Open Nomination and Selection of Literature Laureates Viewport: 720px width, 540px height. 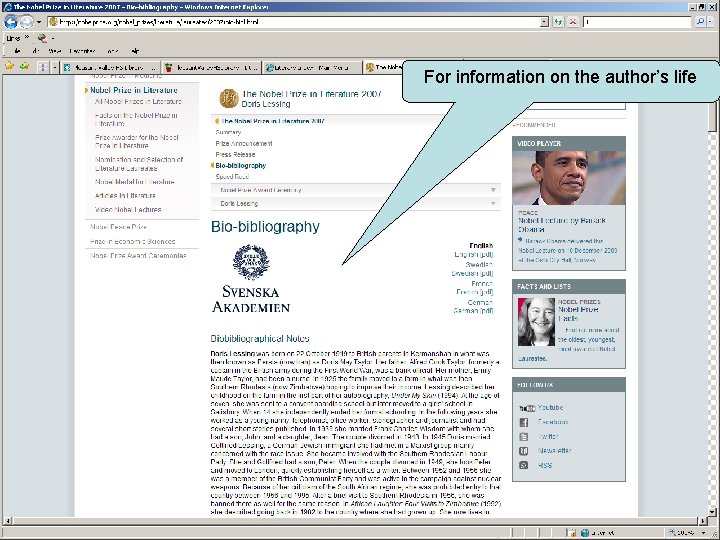(x=139, y=164)
